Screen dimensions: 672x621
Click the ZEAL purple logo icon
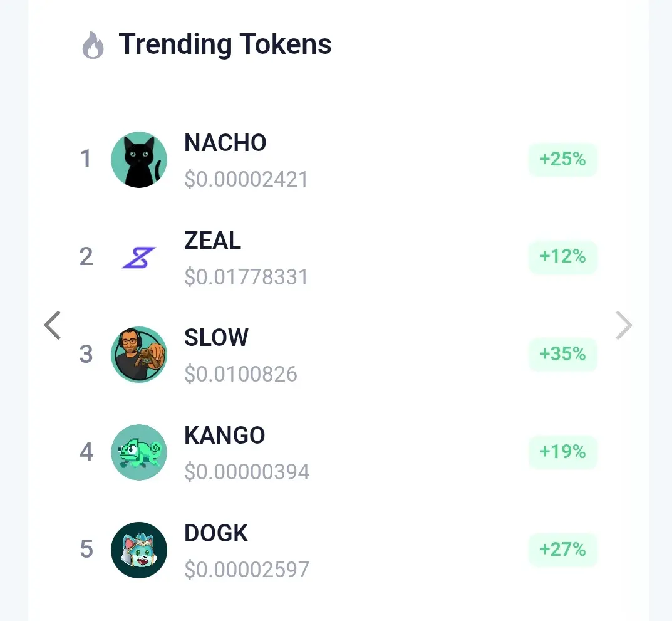click(x=138, y=258)
